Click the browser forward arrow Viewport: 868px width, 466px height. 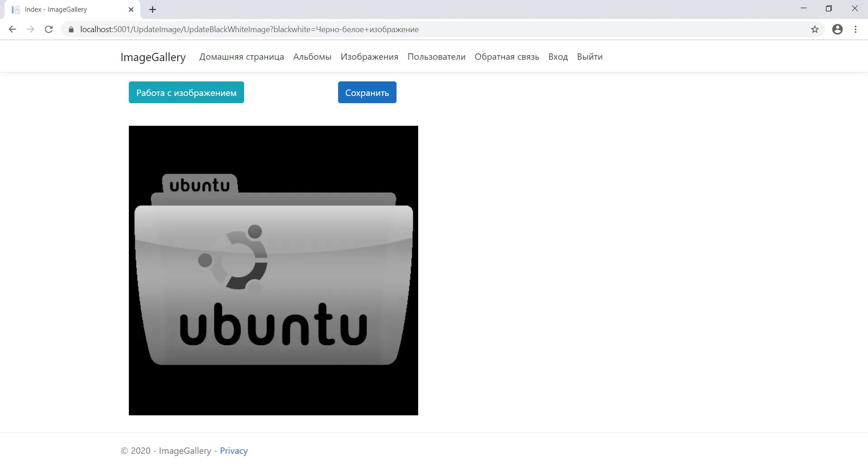tap(30, 29)
